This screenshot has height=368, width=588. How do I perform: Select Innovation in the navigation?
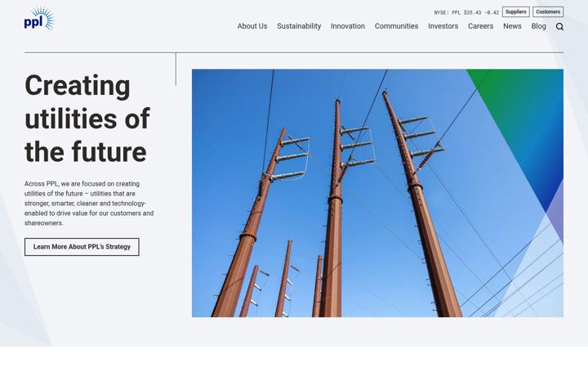348,26
